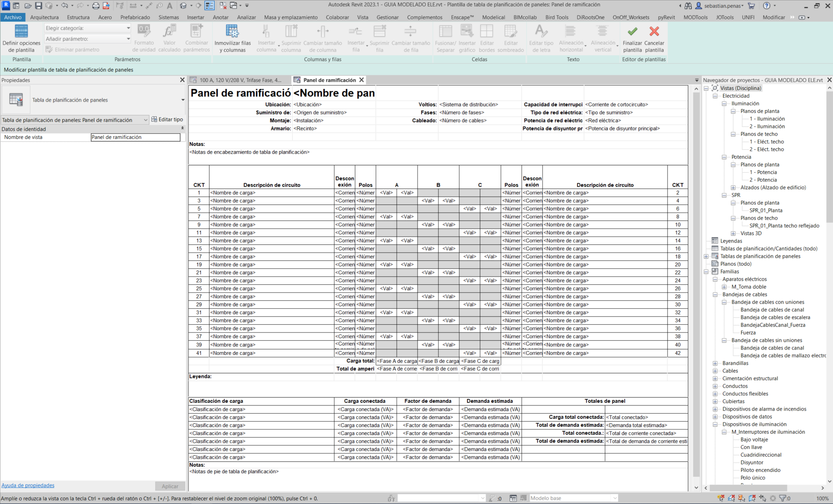The height and width of the screenshot is (504, 833).
Task: Click the Print icon in quick access toolbar
Action: (96, 6)
